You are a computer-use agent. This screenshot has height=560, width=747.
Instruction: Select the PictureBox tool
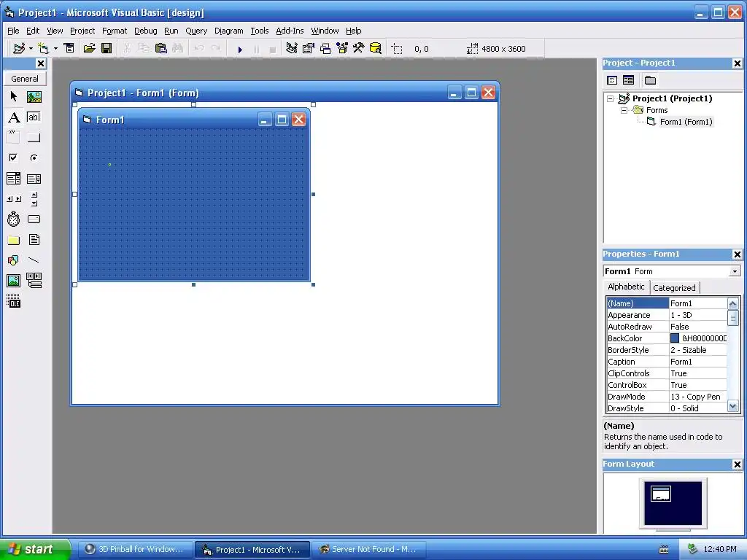click(34, 97)
